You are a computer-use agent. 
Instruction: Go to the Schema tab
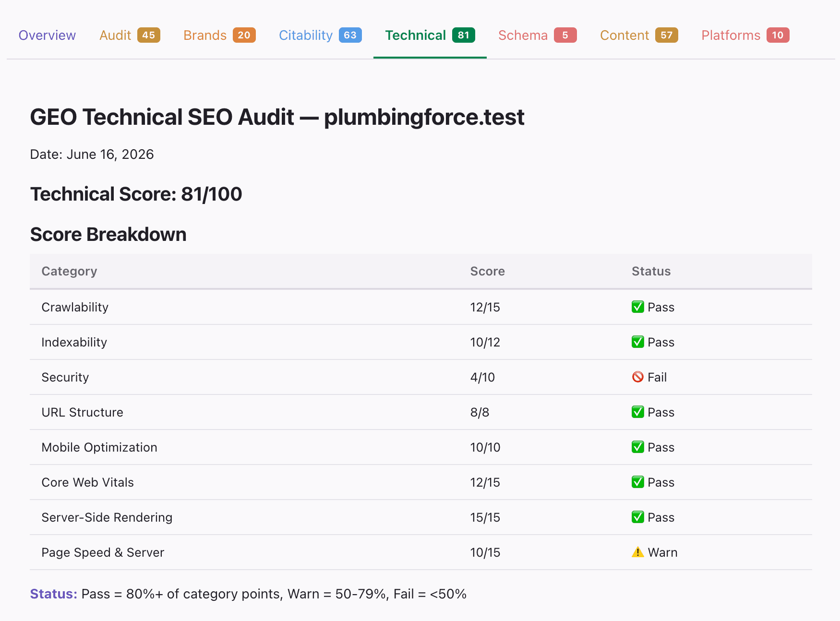537,35
